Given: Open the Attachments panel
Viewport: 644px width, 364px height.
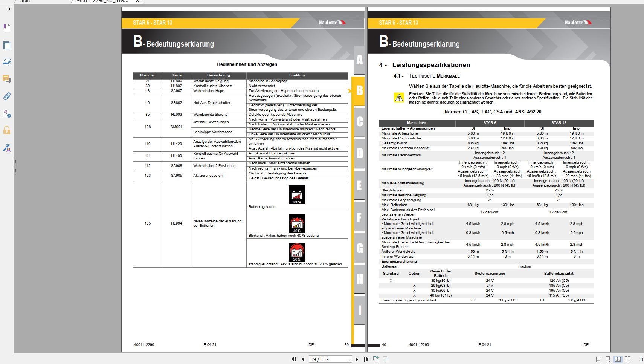Looking at the screenshot, I should coord(7,96).
